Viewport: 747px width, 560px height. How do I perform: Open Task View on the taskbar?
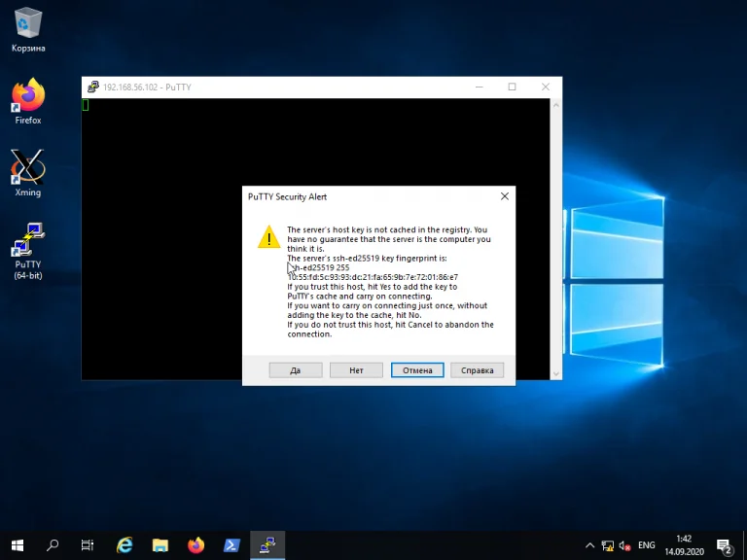tap(88, 545)
